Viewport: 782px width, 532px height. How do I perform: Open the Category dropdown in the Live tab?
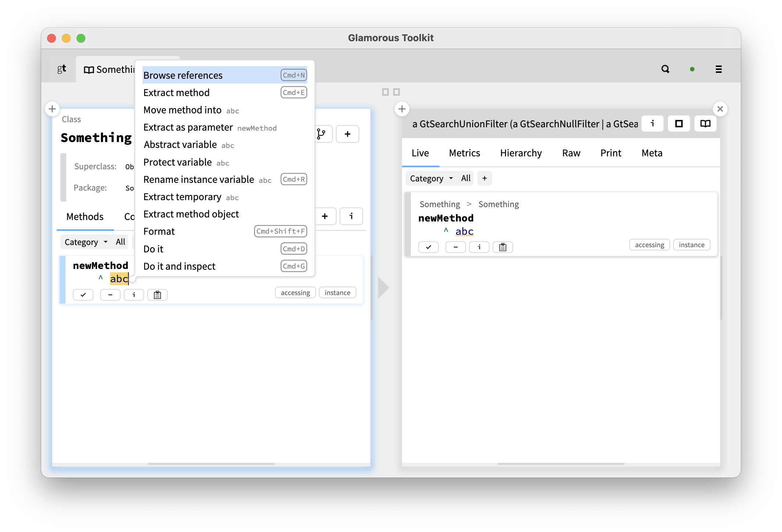click(x=430, y=178)
